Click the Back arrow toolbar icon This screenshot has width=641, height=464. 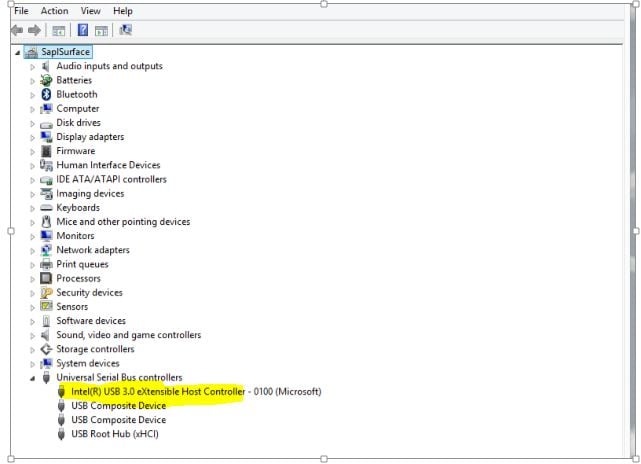coord(17,30)
